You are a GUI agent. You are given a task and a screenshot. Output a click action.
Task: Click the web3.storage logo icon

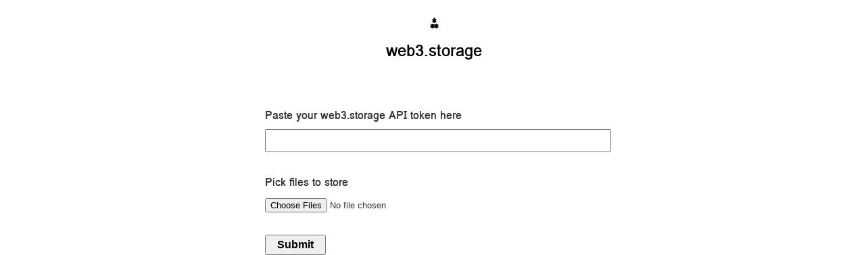[434, 23]
